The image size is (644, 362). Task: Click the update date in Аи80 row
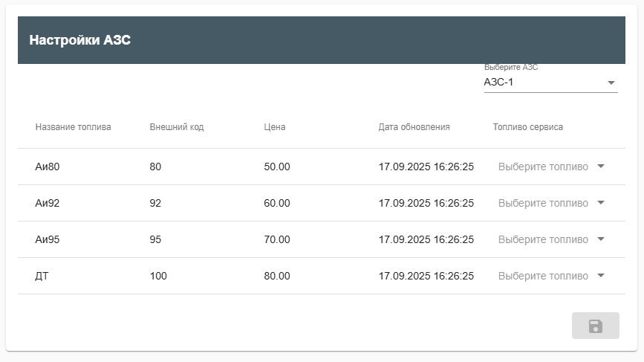click(x=426, y=167)
